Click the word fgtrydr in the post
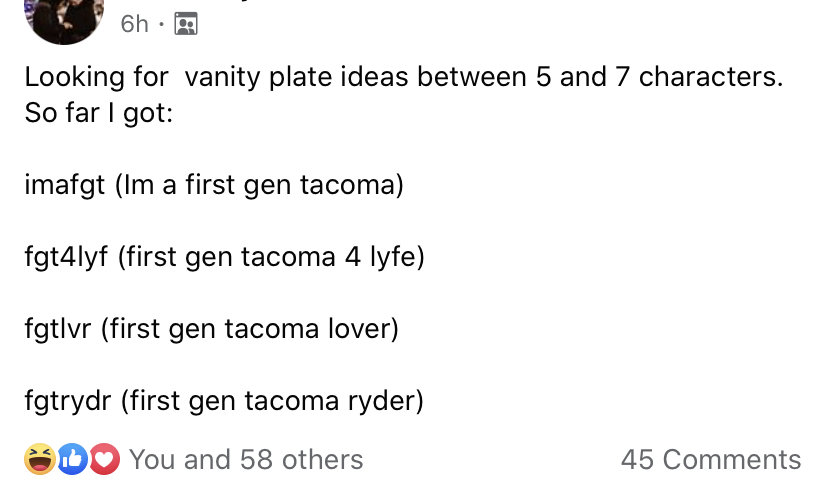 68,401
